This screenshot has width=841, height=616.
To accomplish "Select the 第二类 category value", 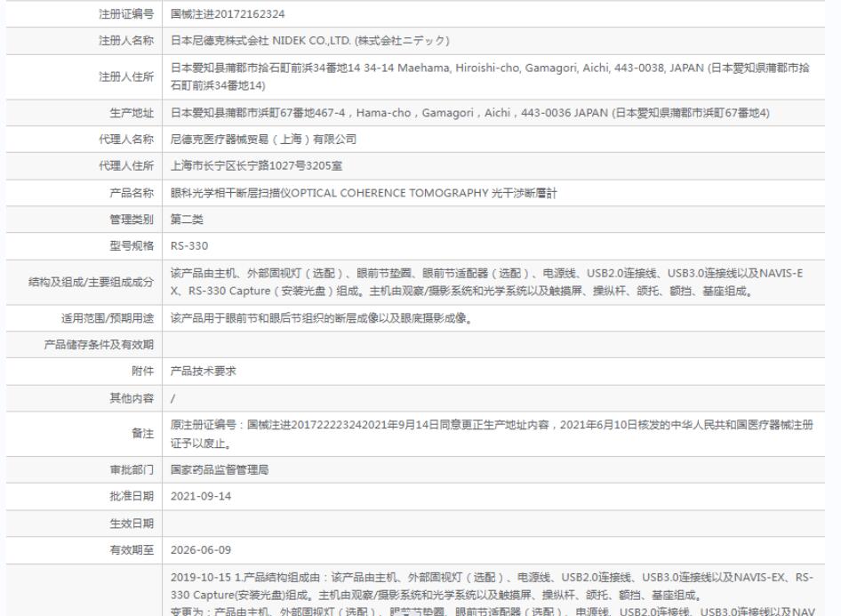I will click(x=187, y=220).
